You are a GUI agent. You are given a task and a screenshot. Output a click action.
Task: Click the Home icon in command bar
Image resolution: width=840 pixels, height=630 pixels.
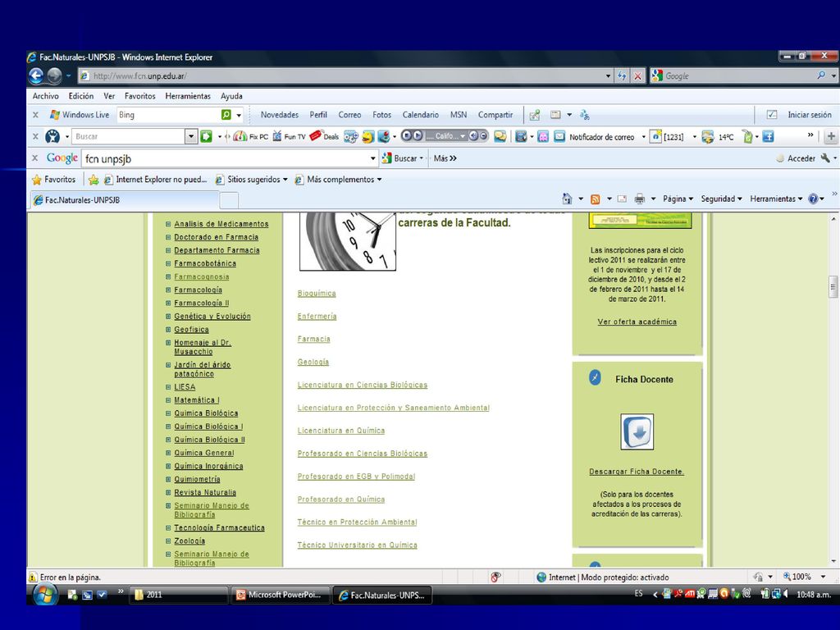coord(568,199)
